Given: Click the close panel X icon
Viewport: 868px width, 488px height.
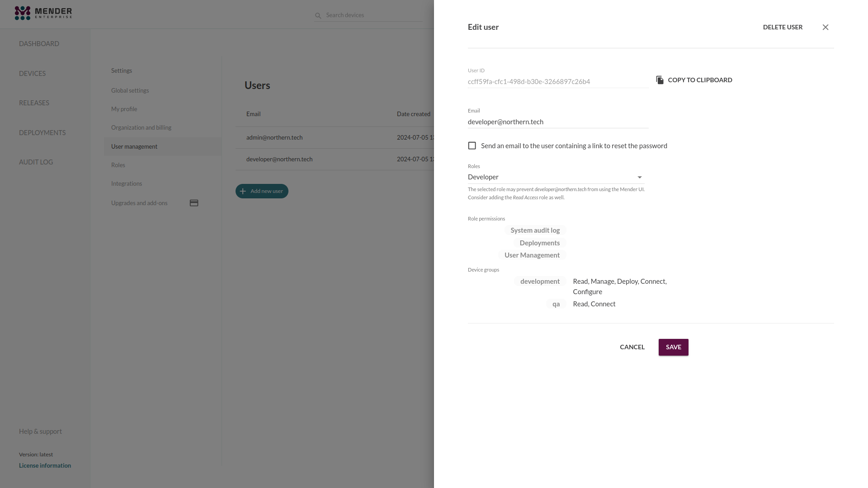Looking at the screenshot, I should tap(826, 27).
